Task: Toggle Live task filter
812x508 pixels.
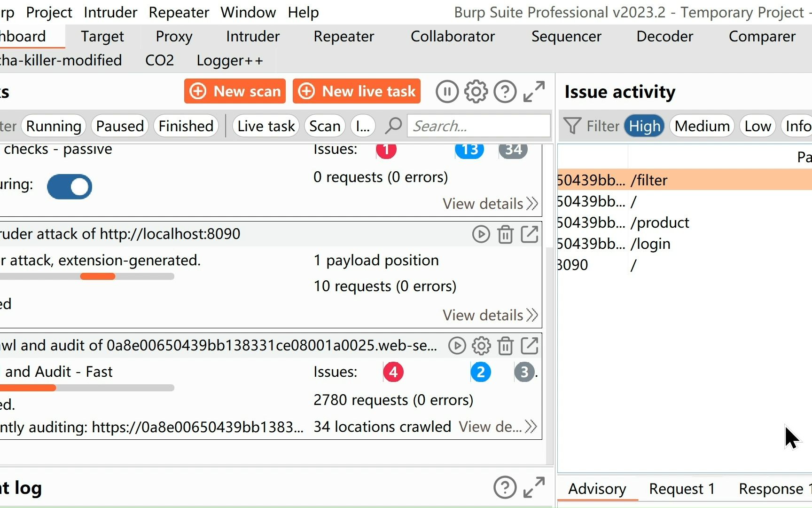Action: (x=266, y=126)
